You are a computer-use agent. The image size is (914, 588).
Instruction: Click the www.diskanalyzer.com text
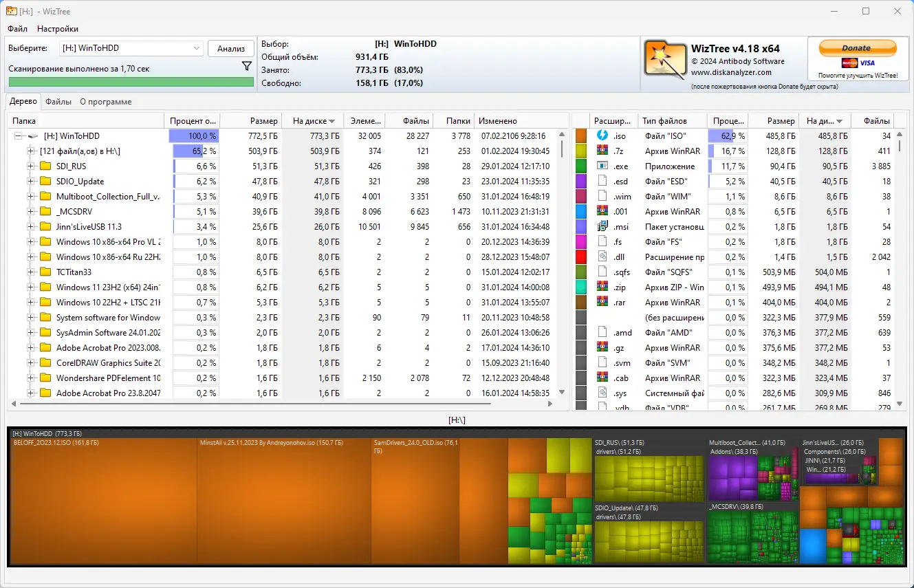[731, 72]
